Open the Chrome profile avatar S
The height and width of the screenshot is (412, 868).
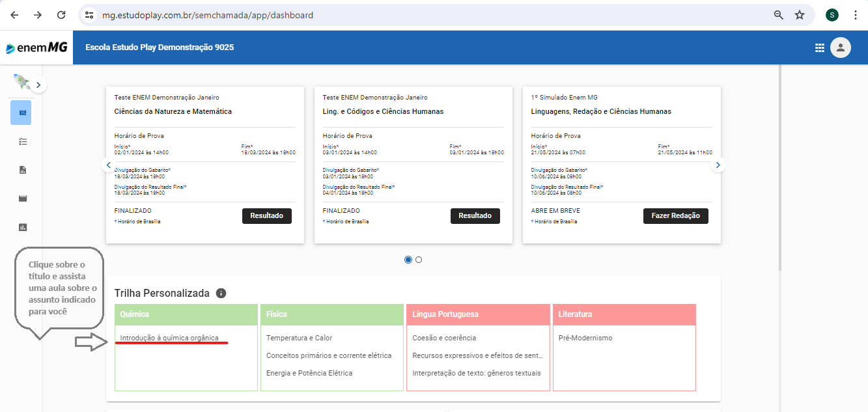(832, 15)
